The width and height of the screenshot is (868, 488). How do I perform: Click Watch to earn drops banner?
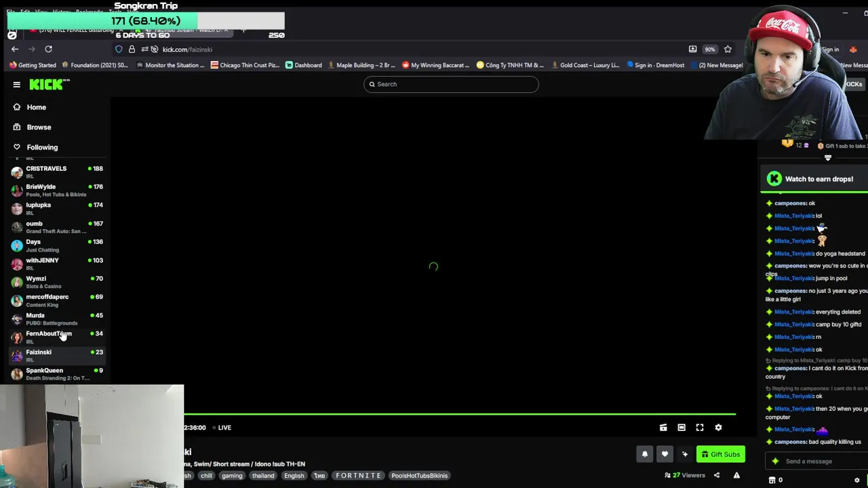click(814, 179)
